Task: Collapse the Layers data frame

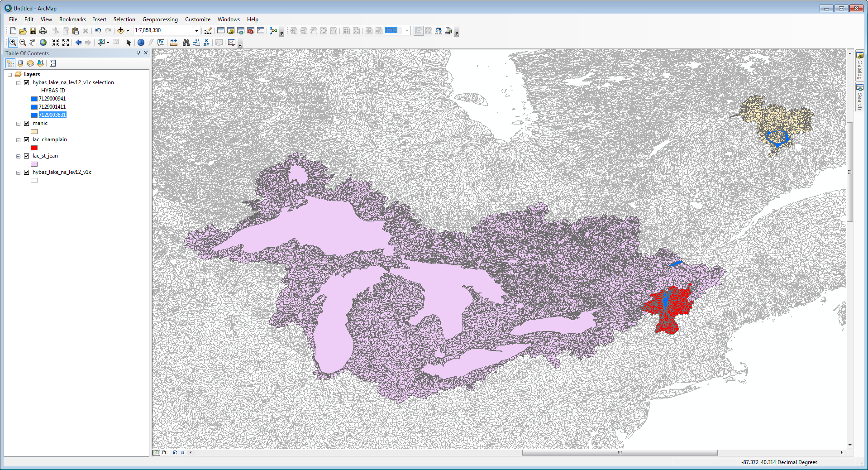Action: [9, 75]
